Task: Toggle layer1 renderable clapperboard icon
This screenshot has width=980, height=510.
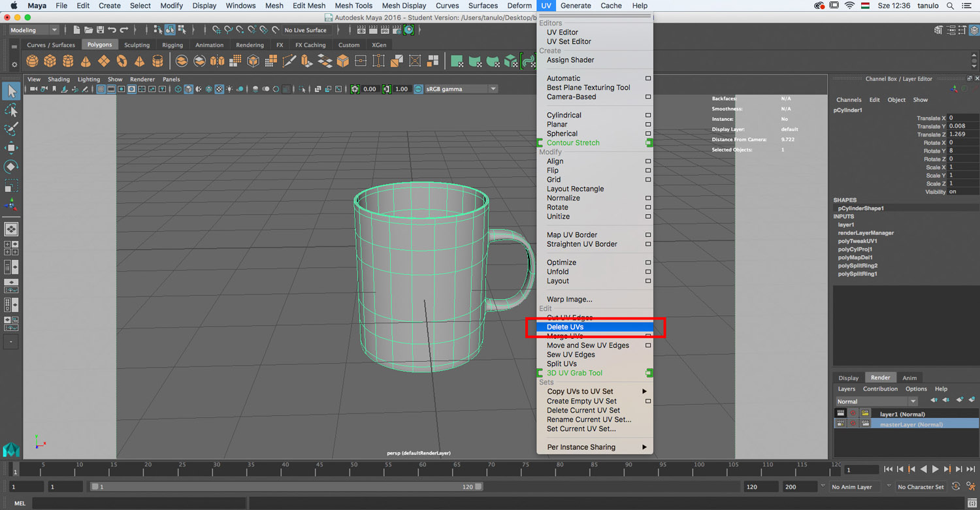Action: (x=841, y=414)
